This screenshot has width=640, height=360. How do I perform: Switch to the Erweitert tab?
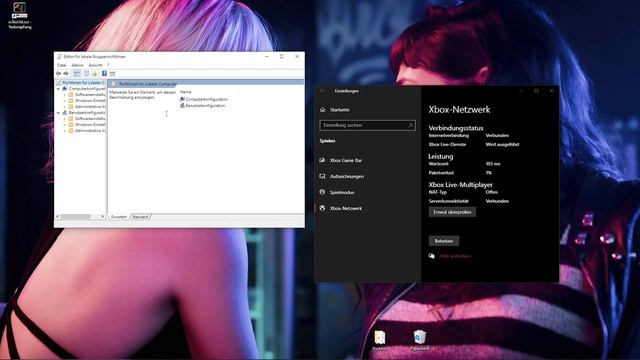(119, 217)
